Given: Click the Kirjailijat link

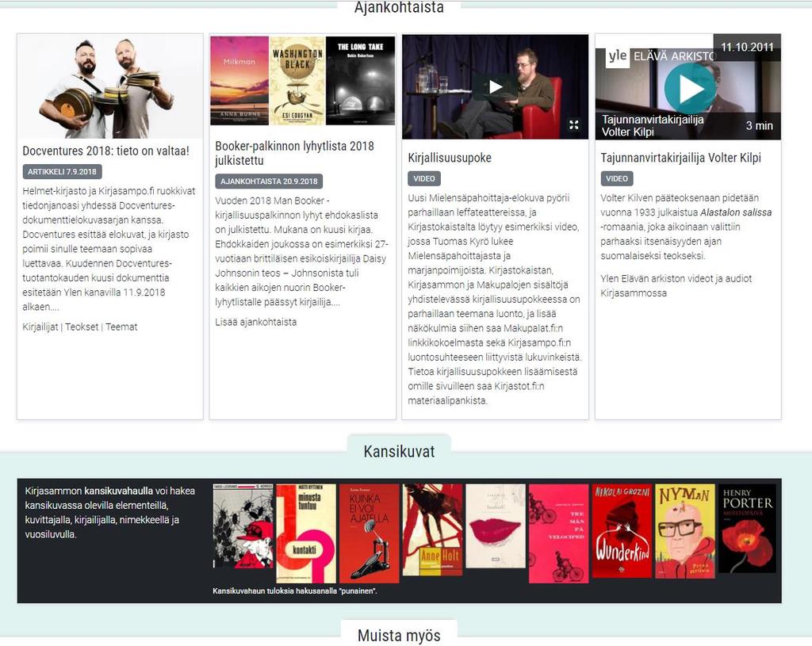Looking at the screenshot, I should pos(40,327).
